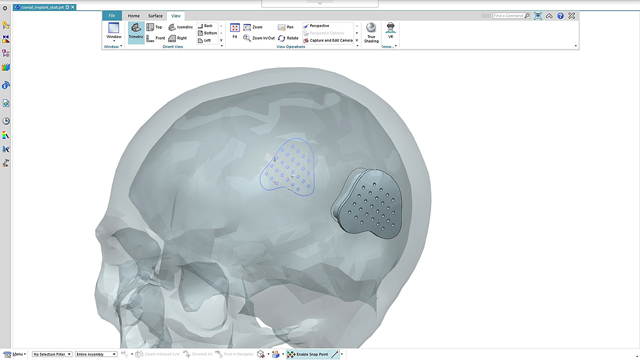Open the history clock icon in left sidebar
The height and width of the screenshot is (360, 640).
6,121
